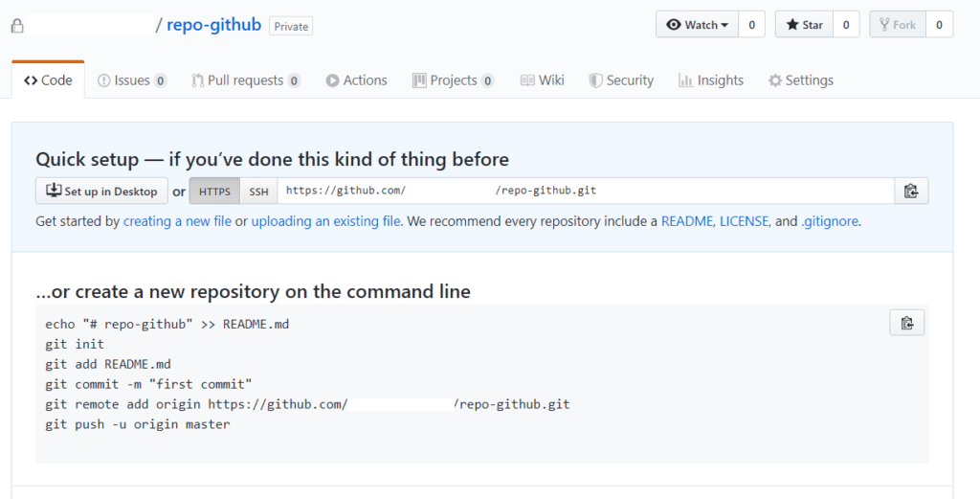This screenshot has width=980, height=499.
Task: Open the Insights tab
Action: 711,80
